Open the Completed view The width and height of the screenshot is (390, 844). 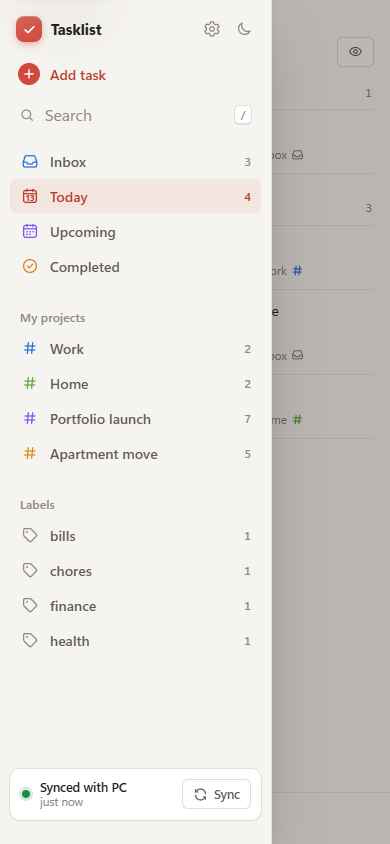point(136,267)
